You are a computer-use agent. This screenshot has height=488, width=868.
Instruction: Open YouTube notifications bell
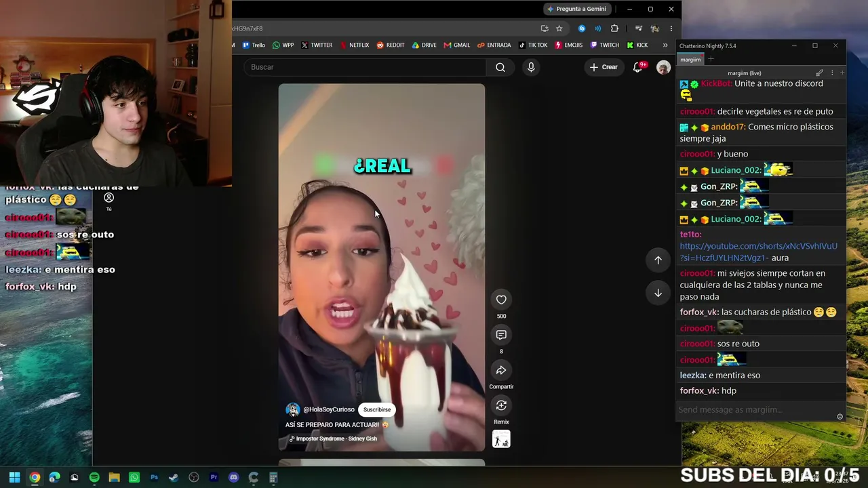pos(638,67)
